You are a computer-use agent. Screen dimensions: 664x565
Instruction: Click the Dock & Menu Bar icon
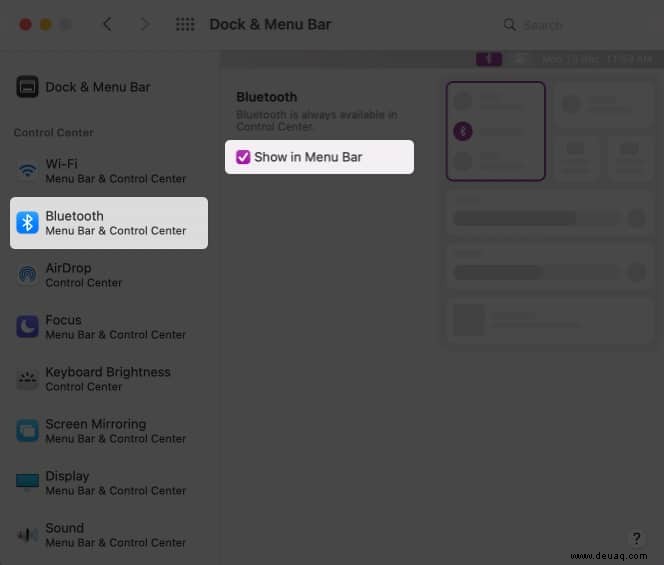pyautogui.click(x=28, y=86)
